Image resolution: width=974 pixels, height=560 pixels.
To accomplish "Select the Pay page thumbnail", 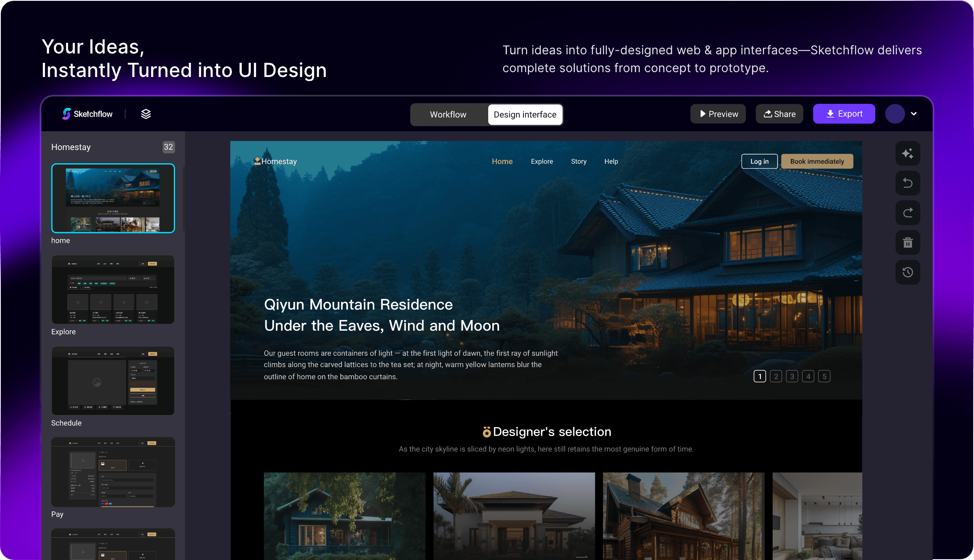I will (x=113, y=472).
